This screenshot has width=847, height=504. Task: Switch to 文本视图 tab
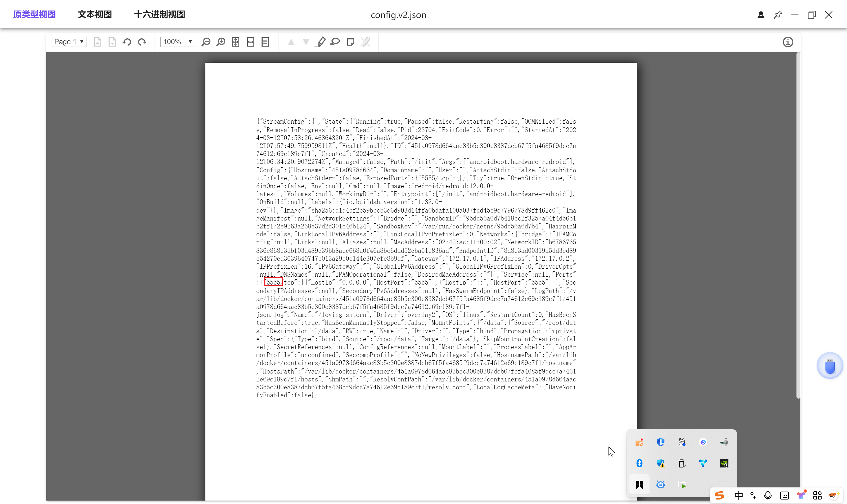(x=95, y=15)
